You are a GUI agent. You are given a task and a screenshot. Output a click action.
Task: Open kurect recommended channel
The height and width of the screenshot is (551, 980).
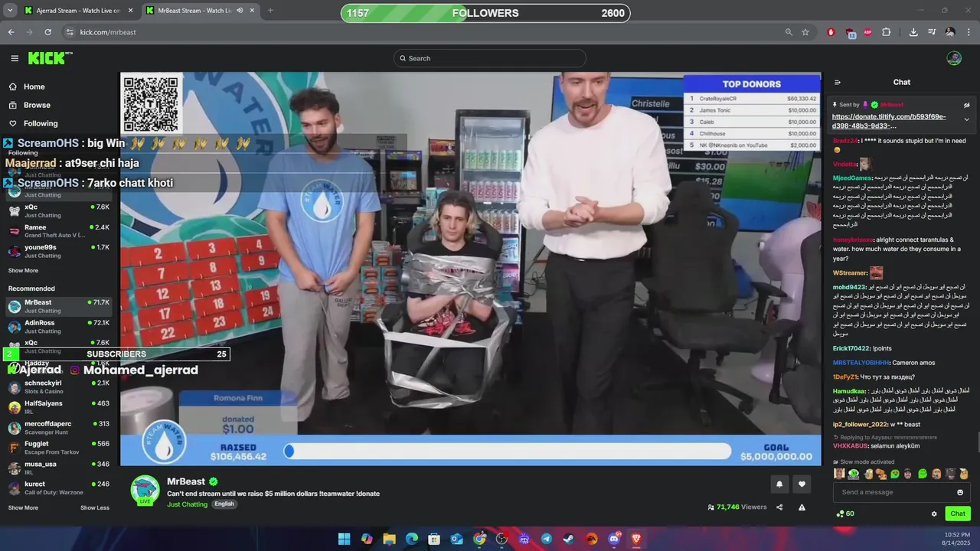pos(59,487)
